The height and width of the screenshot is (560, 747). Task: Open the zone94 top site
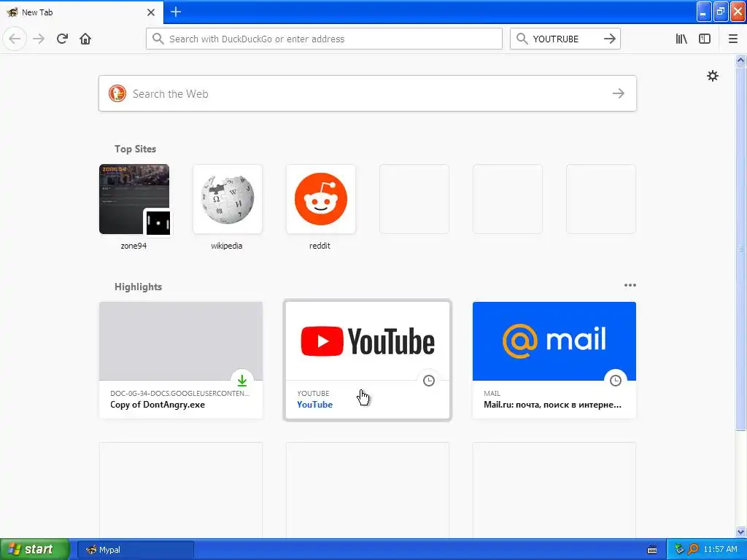(134, 206)
